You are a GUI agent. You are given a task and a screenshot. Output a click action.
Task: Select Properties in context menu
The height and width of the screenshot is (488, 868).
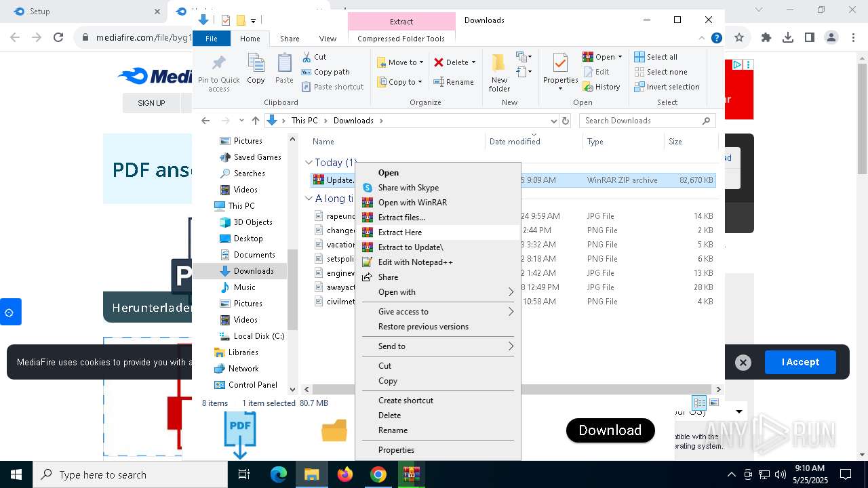[438, 450]
